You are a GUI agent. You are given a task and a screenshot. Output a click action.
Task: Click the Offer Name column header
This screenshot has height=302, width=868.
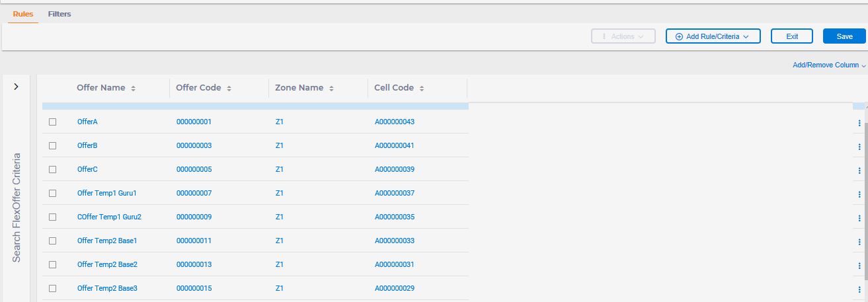100,88
